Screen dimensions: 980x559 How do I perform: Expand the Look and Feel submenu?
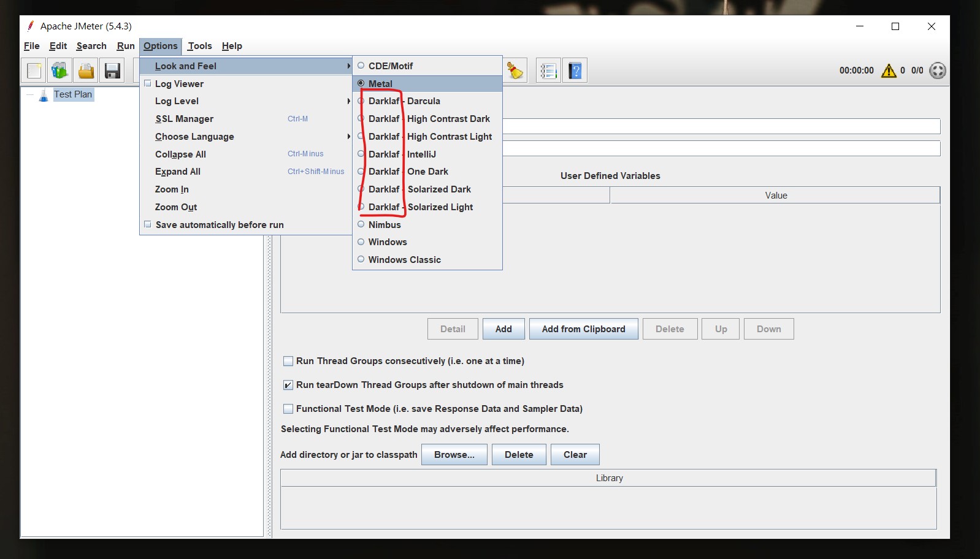coord(246,66)
